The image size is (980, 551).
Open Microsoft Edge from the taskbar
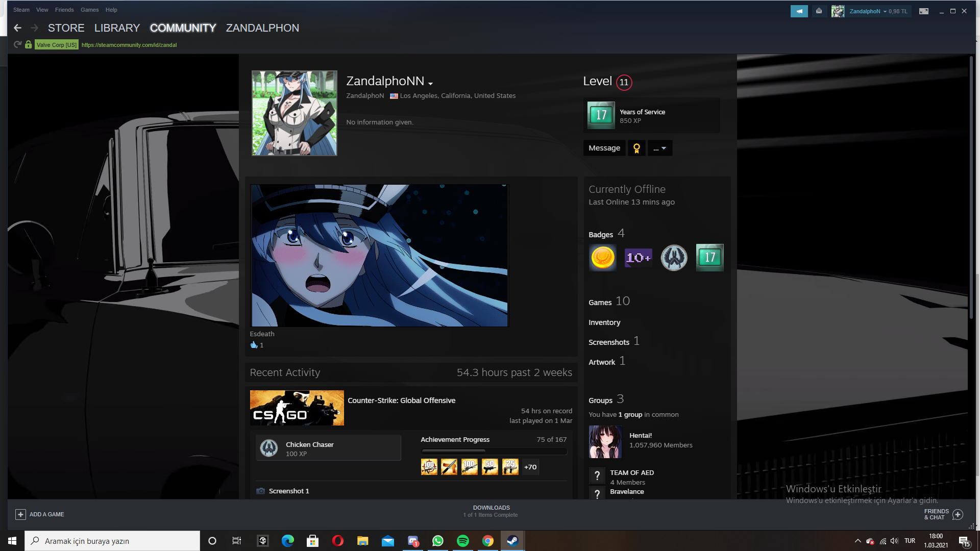(x=288, y=541)
